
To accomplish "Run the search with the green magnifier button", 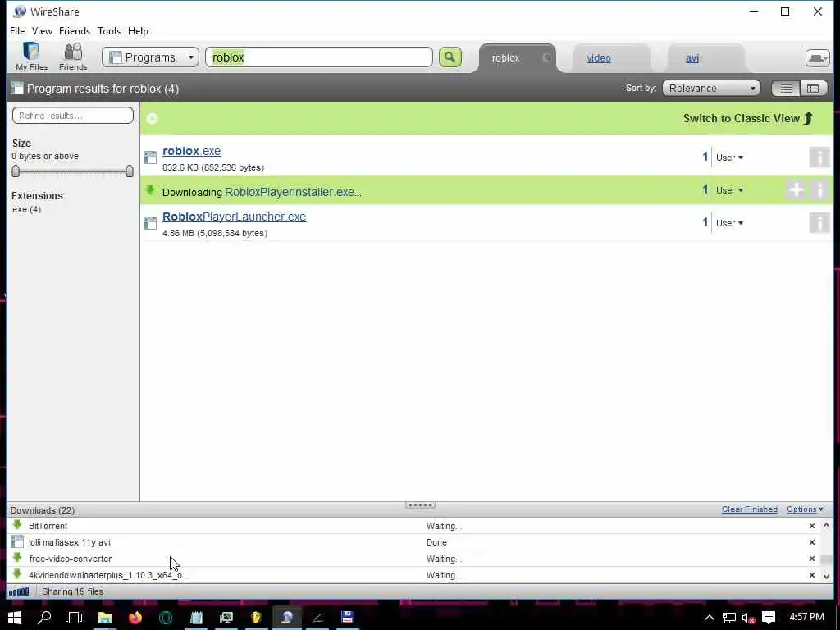I will coord(450,57).
